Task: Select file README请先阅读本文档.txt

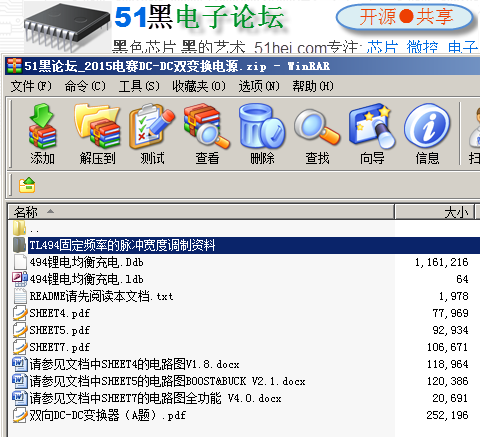Action: point(101,296)
